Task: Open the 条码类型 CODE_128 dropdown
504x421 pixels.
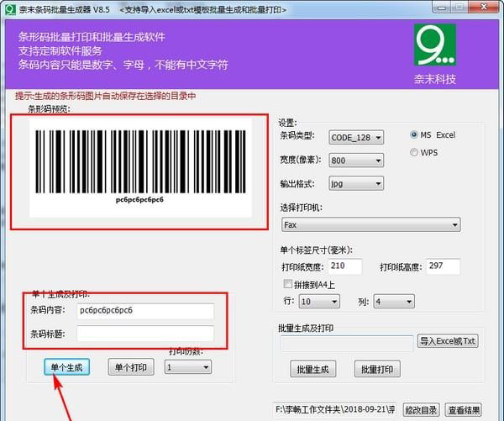Action: tap(356, 138)
